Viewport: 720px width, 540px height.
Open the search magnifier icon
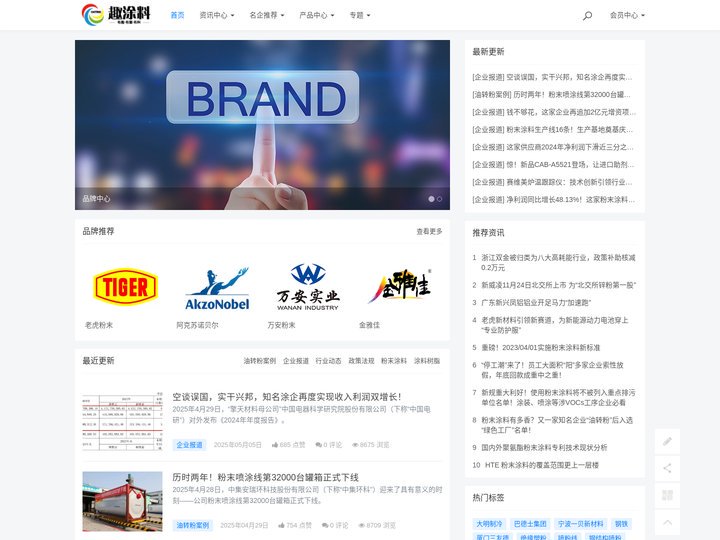coord(587,16)
